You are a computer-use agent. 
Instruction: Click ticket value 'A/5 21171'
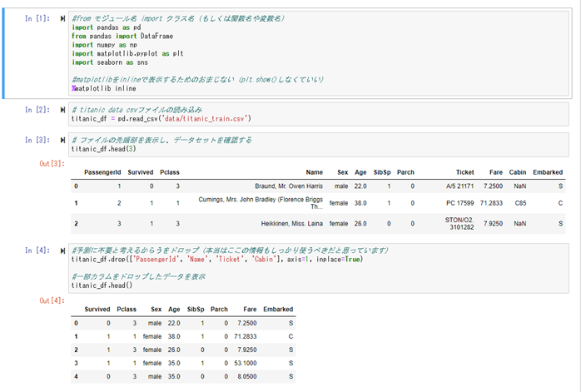coord(459,186)
